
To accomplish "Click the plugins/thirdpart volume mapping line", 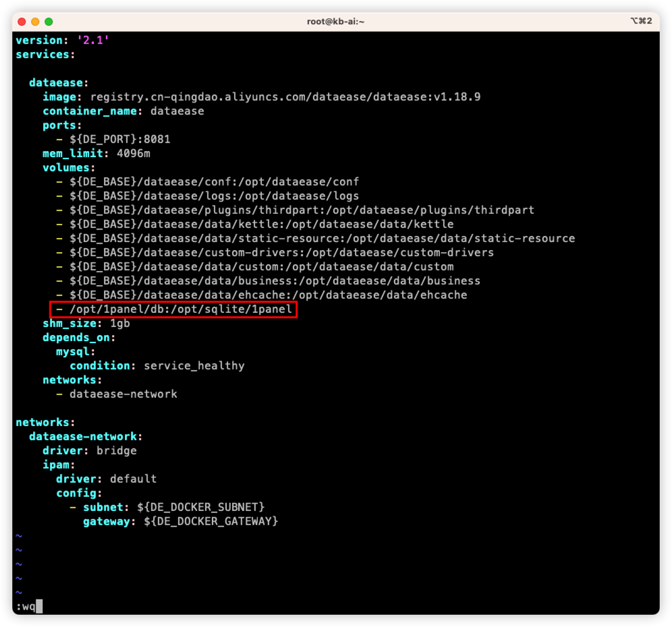I will [x=302, y=210].
